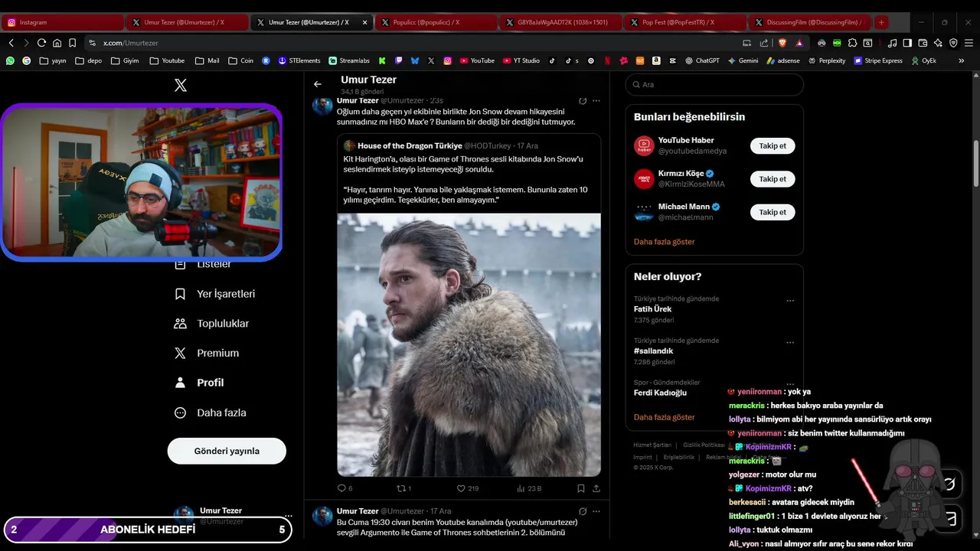980x551 pixels.
Task: Reload the page with the refresh icon
Action: [41, 43]
